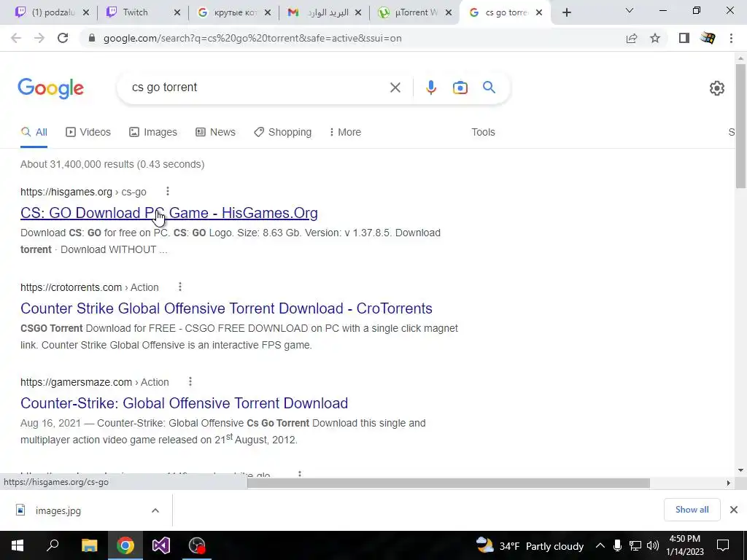Open volume control in system tray

pyautogui.click(x=653, y=545)
